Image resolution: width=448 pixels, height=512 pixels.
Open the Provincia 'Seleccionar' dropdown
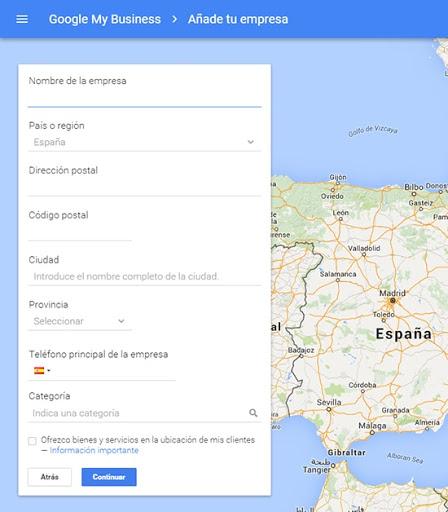click(80, 321)
